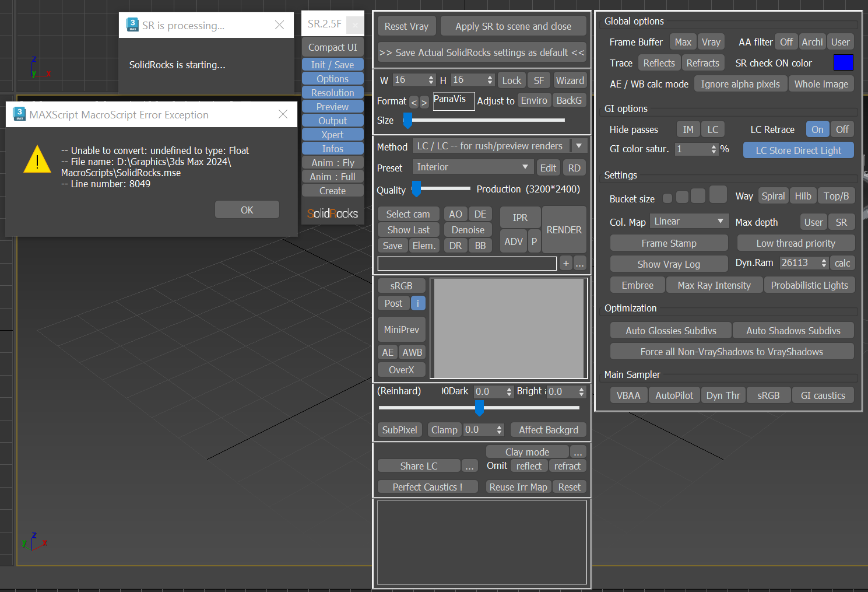Click the previous format '<' arrow
The width and height of the screenshot is (868, 592).
tap(414, 102)
